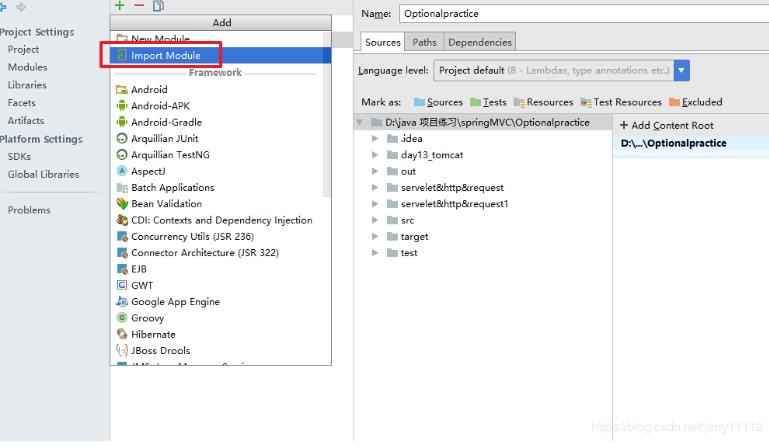Viewport: 769px width, 447px height.
Task: Choose New Module from the Add menu
Action: coord(221,39)
